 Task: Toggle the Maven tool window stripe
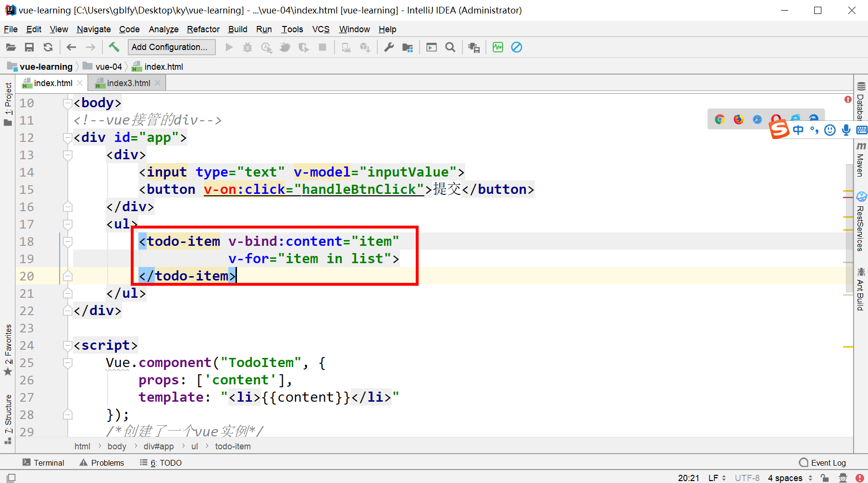coord(861,160)
